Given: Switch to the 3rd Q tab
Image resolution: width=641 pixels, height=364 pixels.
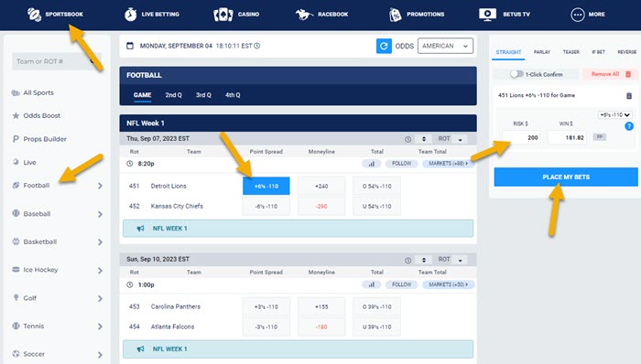Looking at the screenshot, I should [203, 95].
